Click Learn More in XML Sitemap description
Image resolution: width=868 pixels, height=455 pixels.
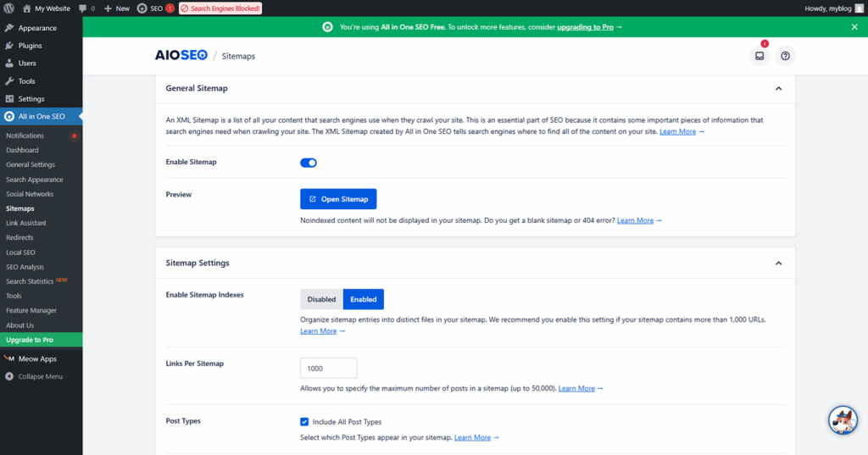pos(677,131)
